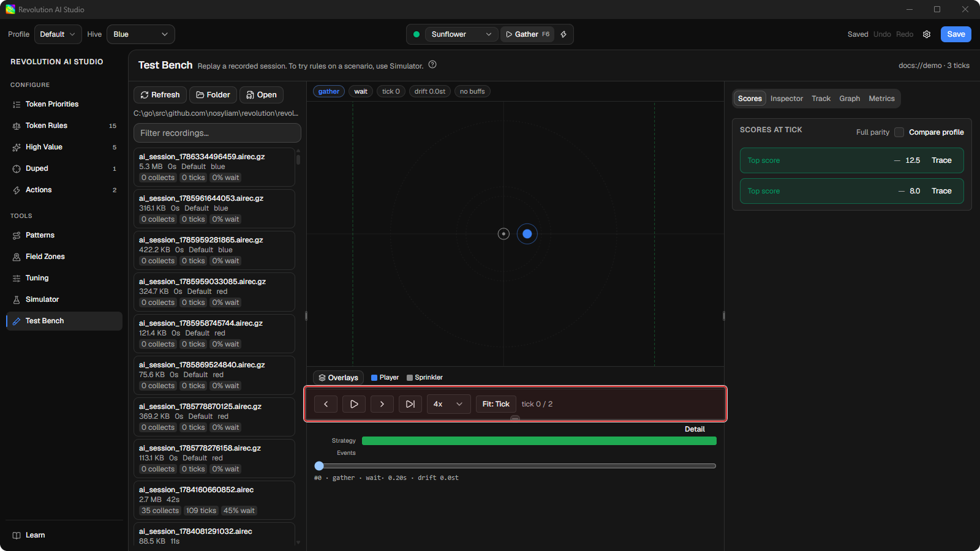
Task: Expand the Detail timeline section
Action: (695, 429)
